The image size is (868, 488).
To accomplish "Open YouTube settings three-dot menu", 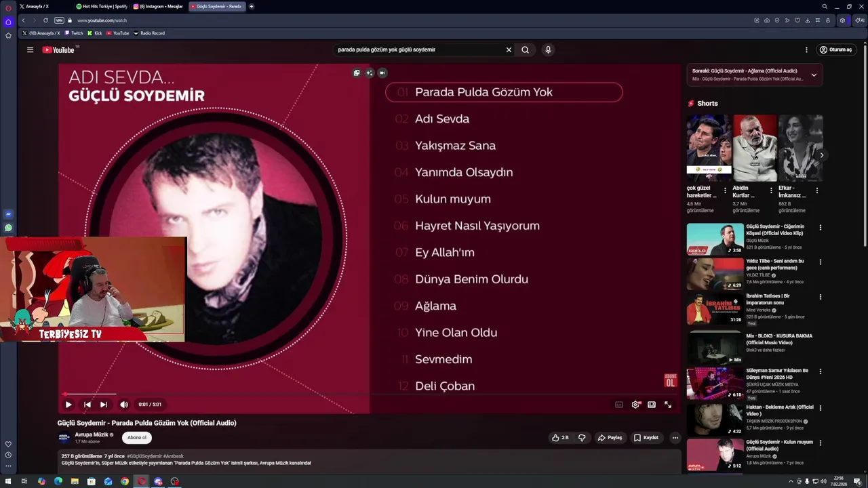I will [x=806, y=49].
